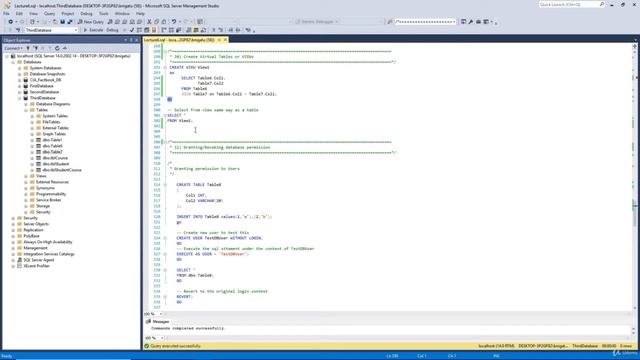Collapse the Databases tree node

pyautogui.click(x=13, y=62)
